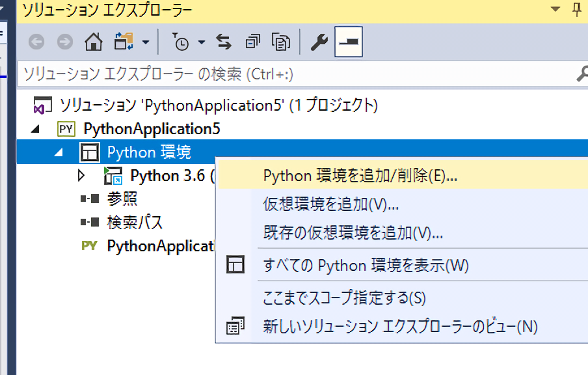Choose '仮想環境を追加(V)...' from context menu
The height and width of the screenshot is (375, 588).
330,204
